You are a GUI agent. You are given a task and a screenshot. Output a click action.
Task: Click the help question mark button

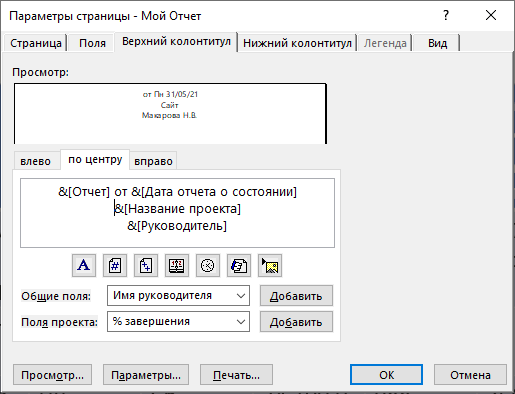coord(446,15)
